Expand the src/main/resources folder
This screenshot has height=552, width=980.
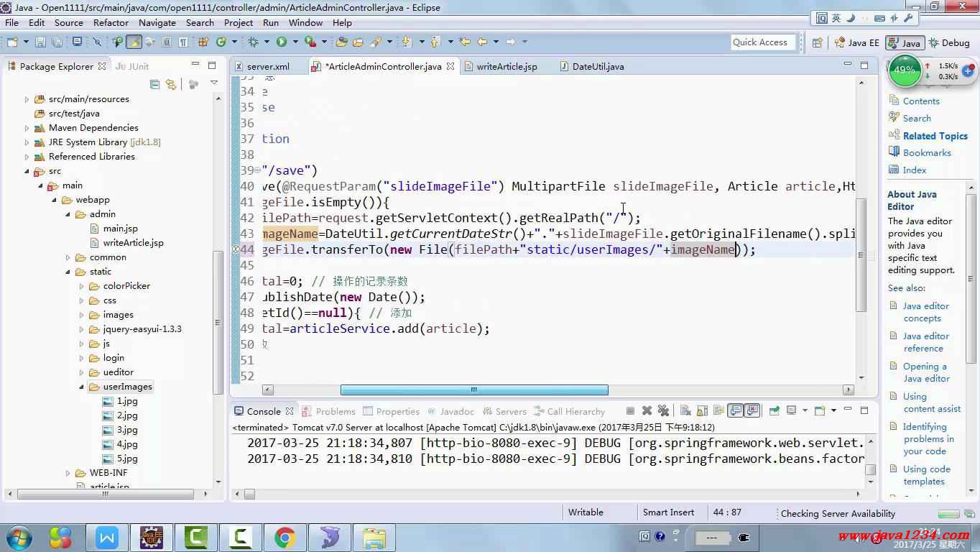coord(27,99)
